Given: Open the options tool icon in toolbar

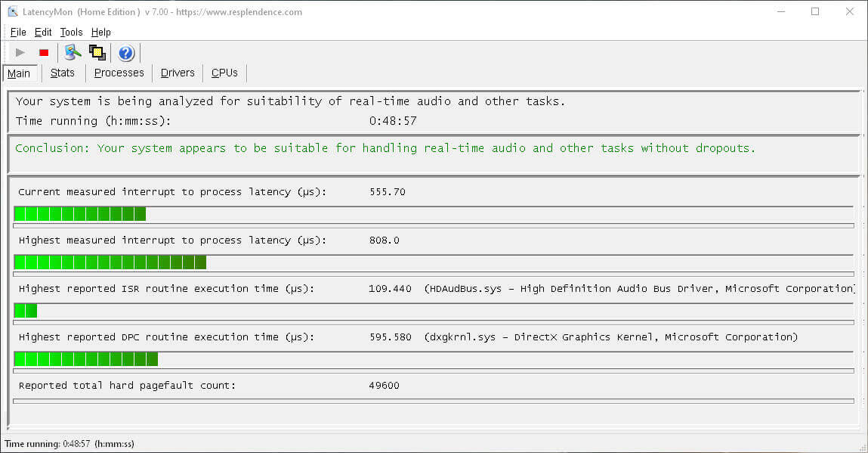Looking at the screenshot, I should [73, 53].
